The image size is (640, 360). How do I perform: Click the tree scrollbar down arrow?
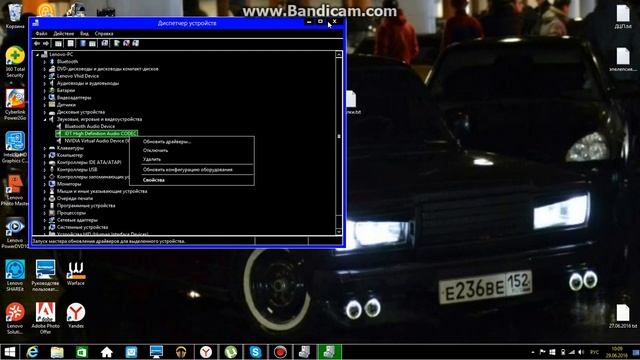339,231
